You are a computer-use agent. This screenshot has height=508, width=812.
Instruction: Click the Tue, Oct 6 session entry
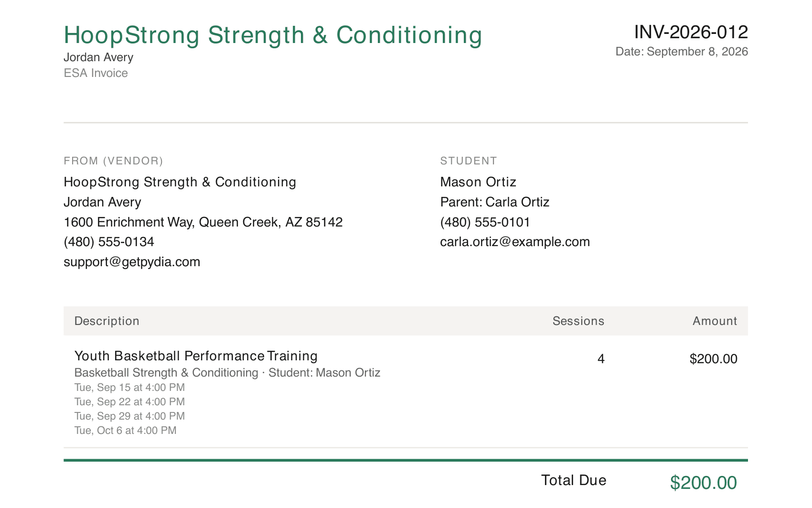tap(126, 431)
